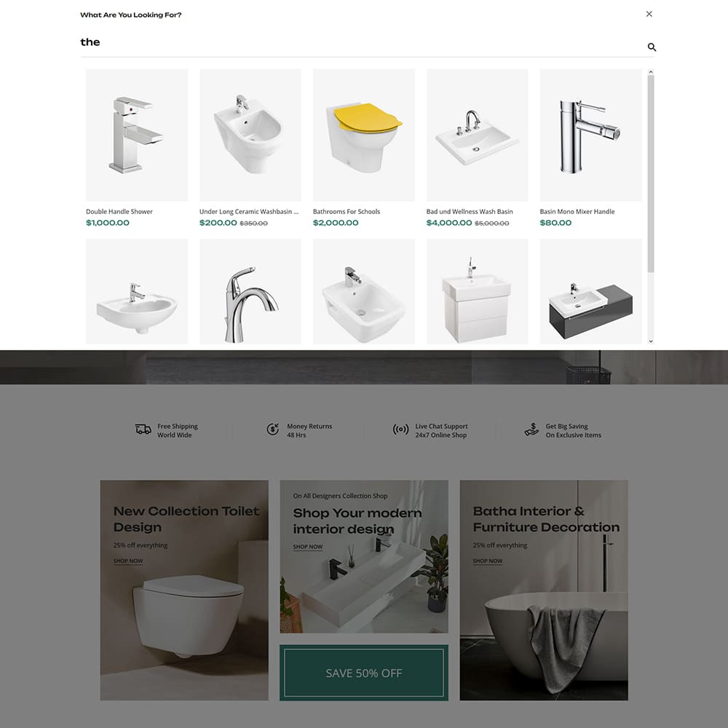
Task: Open Bad und Wellness Wash Basin link
Action: [x=470, y=211]
